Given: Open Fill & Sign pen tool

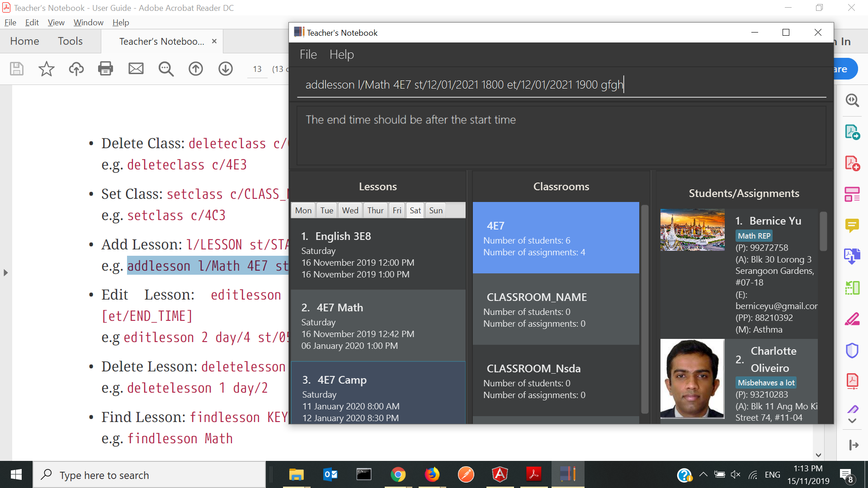Looking at the screenshot, I should pyautogui.click(x=852, y=319).
